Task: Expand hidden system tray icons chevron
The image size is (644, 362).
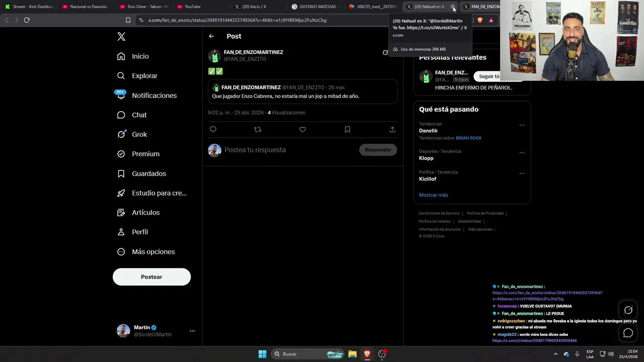Action: coord(556,354)
